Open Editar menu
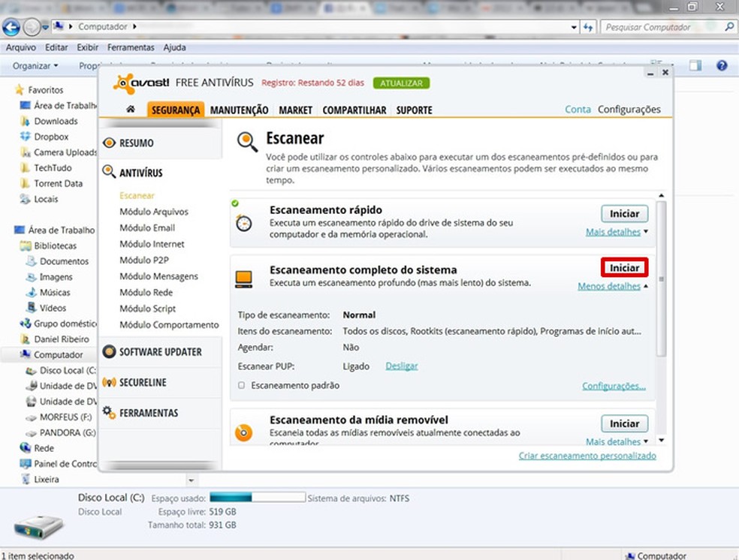Screen dimensions: 739x560 [x=56, y=47]
